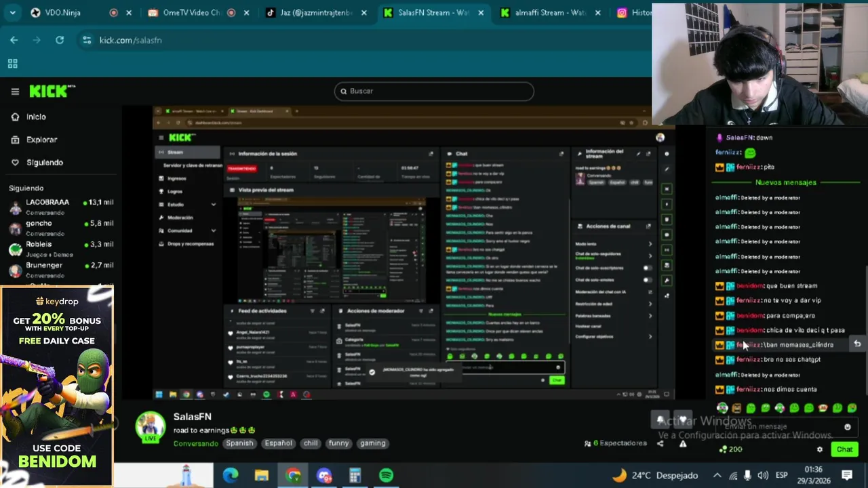Open Calculator from the taskbar

click(355, 476)
